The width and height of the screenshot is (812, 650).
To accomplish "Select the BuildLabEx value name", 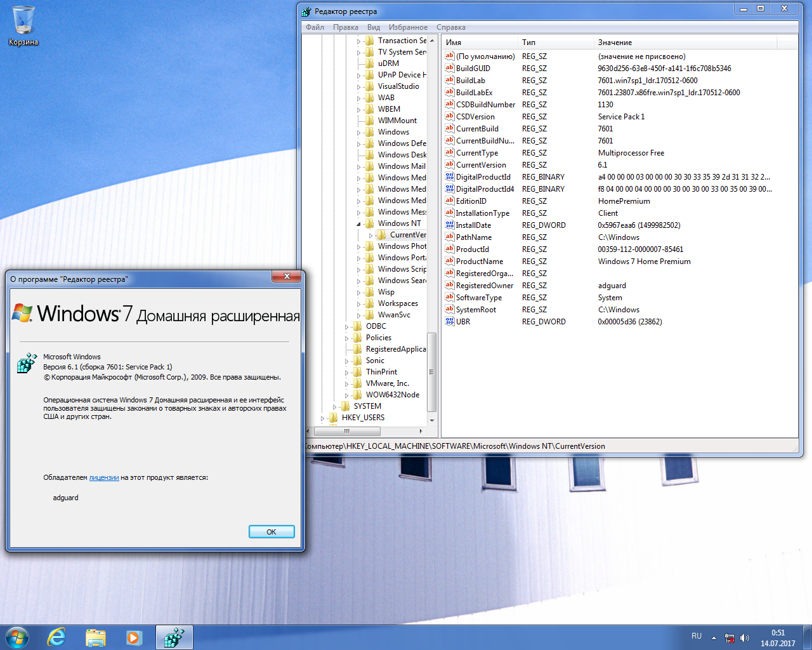I will click(x=474, y=93).
